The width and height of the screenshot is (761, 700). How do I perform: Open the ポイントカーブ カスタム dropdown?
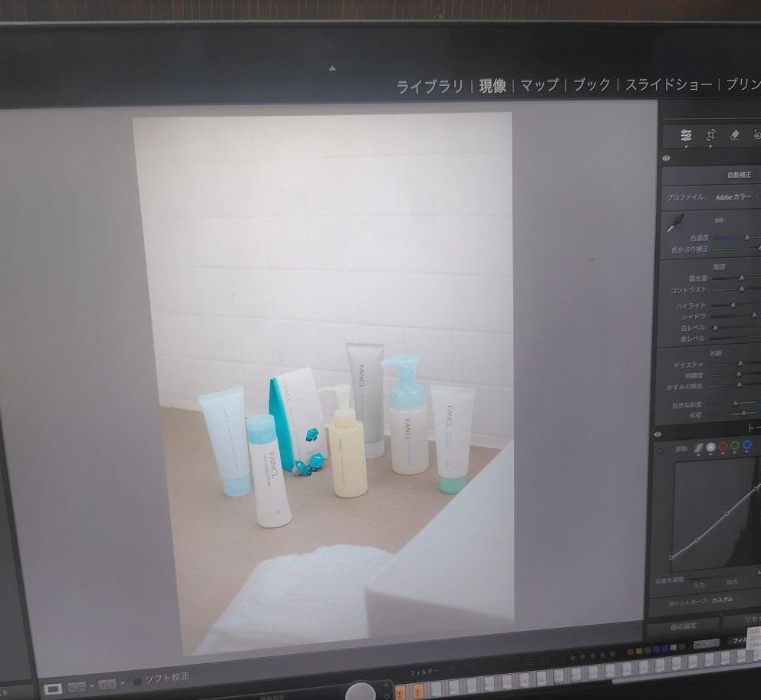tap(722, 599)
